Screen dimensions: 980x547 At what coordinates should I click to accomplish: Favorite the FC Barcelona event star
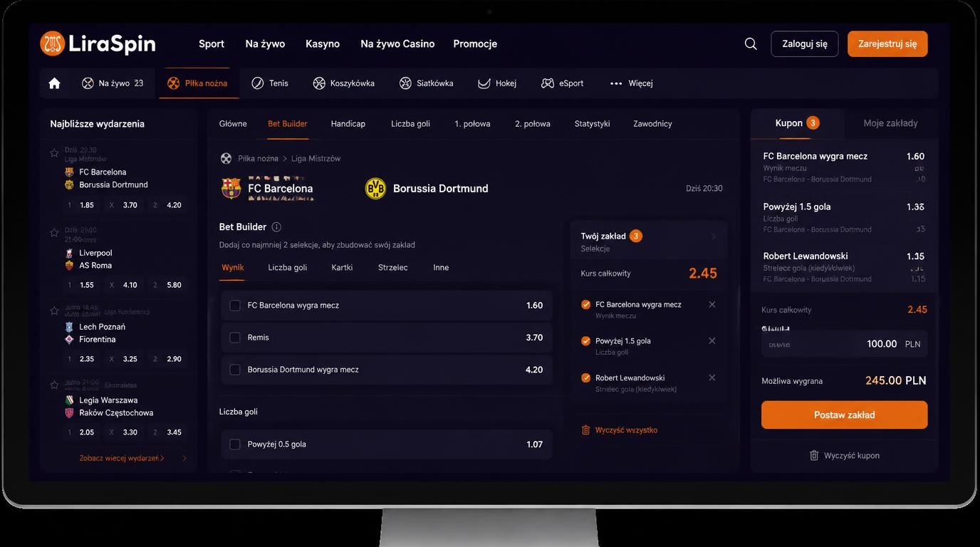[x=54, y=152]
